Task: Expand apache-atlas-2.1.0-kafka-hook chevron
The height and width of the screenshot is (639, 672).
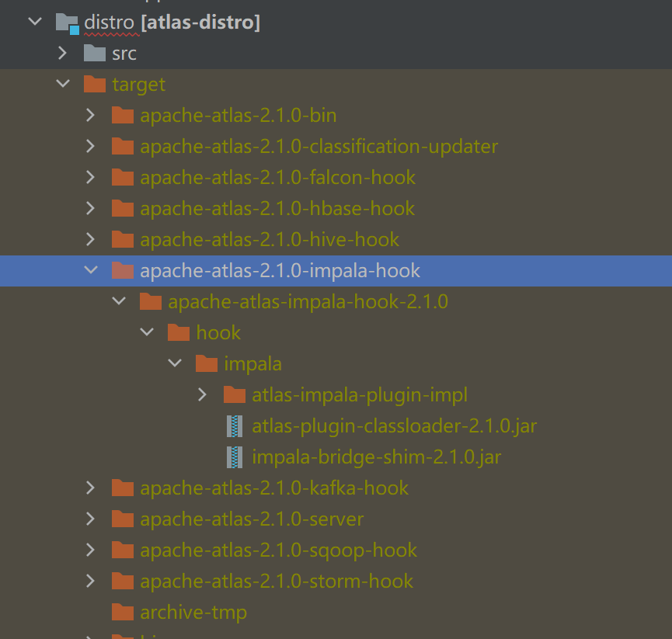Action: (x=90, y=488)
